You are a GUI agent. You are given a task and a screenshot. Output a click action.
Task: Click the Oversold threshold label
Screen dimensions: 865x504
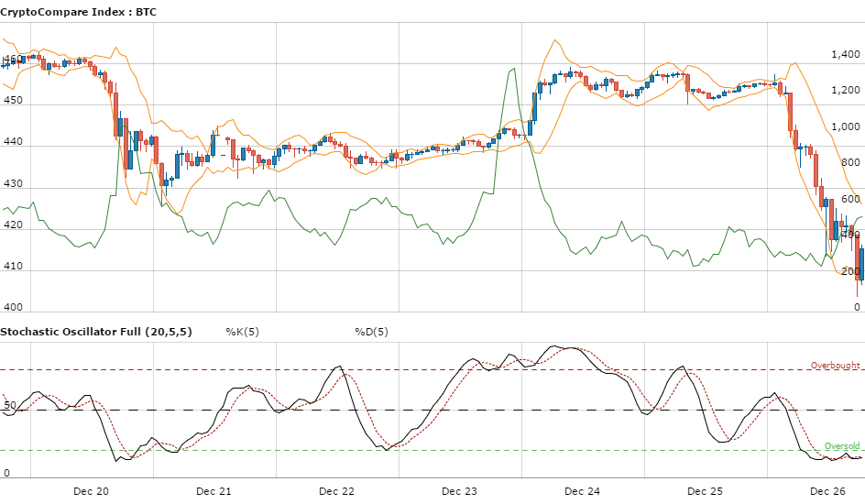point(842,445)
